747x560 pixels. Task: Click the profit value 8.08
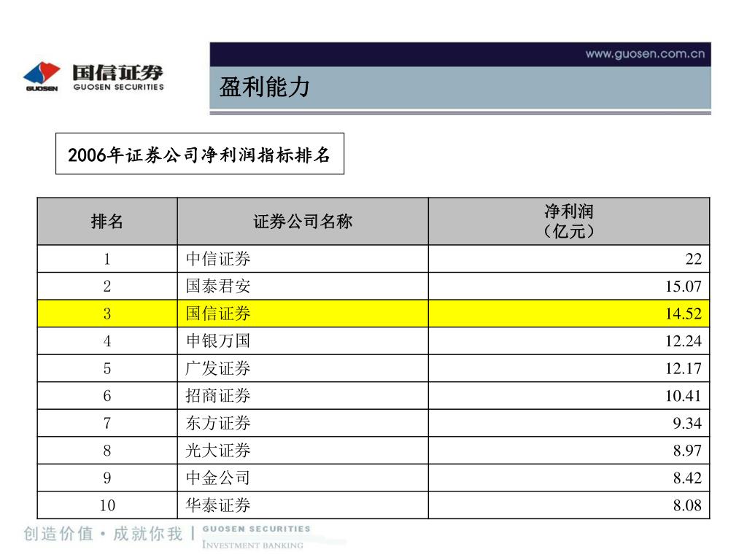click(x=687, y=505)
